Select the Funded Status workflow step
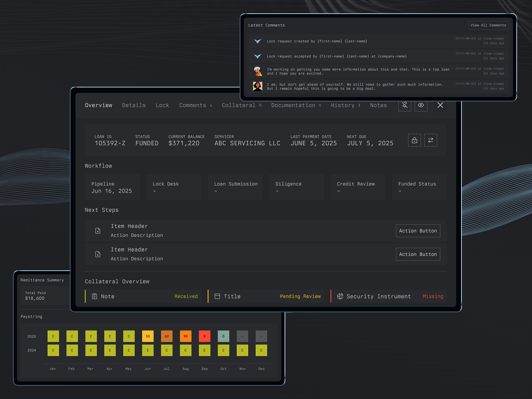 (x=419, y=187)
